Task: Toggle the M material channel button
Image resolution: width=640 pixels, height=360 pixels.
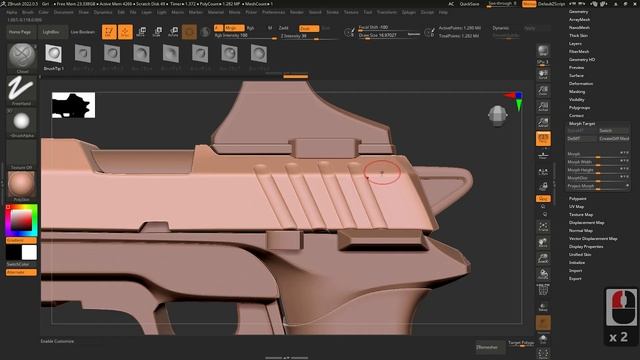Action: click(270, 28)
